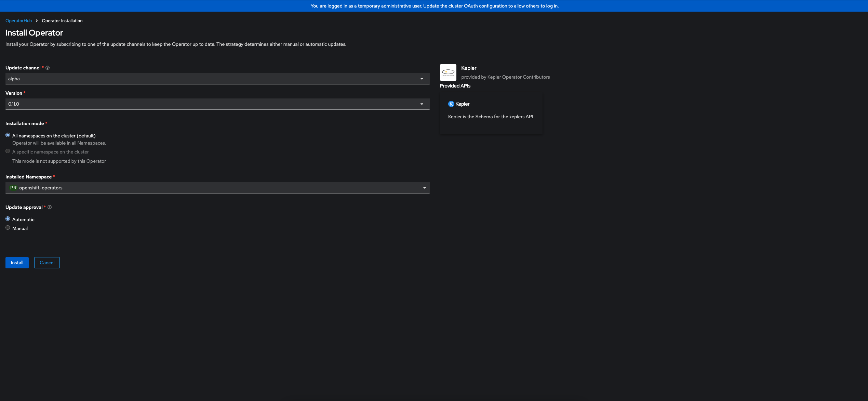Open the openshift-operators namespace dropdown

tap(217, 188)
